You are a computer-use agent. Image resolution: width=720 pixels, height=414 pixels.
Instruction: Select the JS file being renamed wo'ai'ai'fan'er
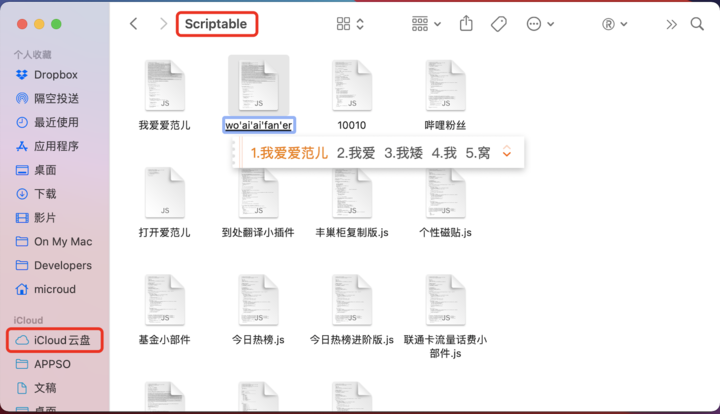point(259,85)
